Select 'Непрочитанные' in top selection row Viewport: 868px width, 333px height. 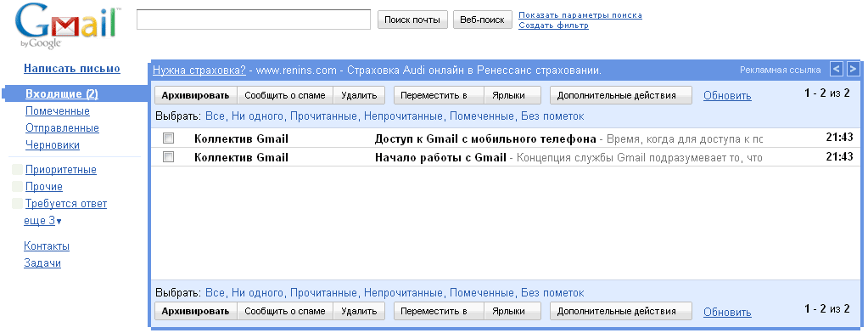click(404, 116)
